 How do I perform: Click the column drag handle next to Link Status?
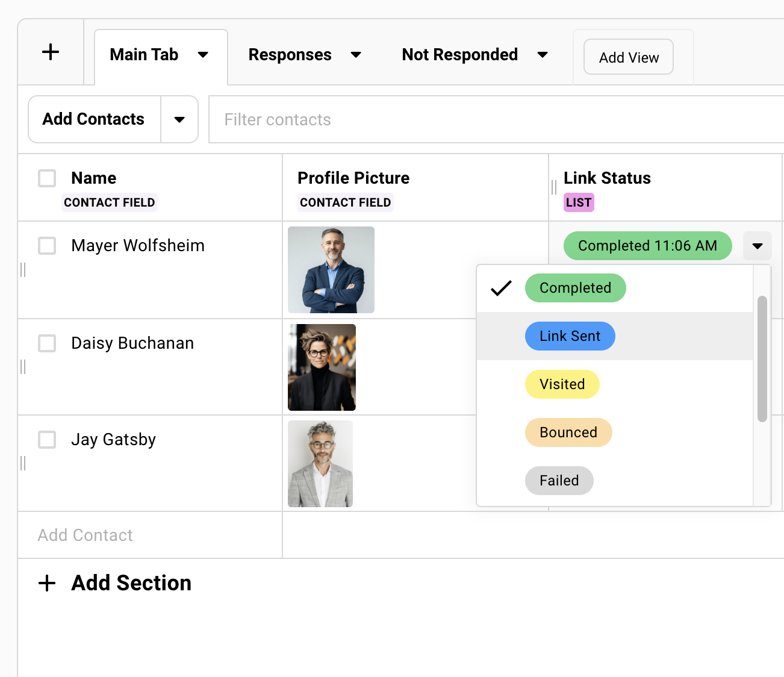(553, 187)
